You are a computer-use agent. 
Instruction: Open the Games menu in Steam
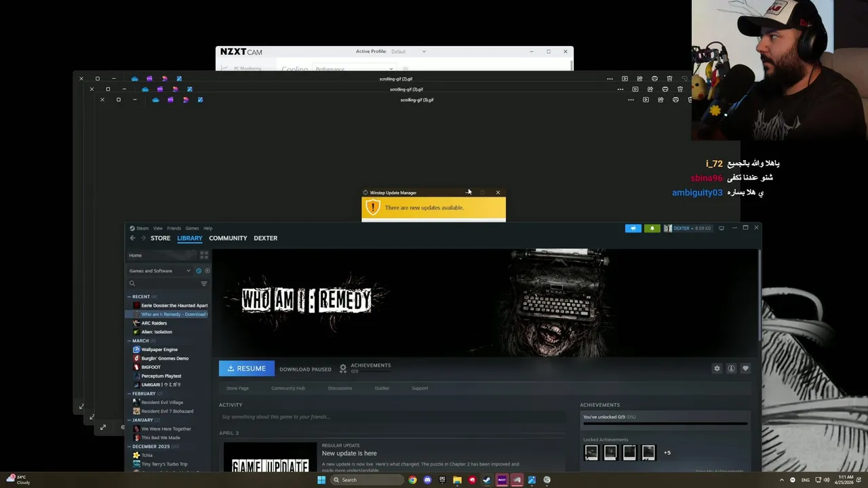tap(193, 228)
